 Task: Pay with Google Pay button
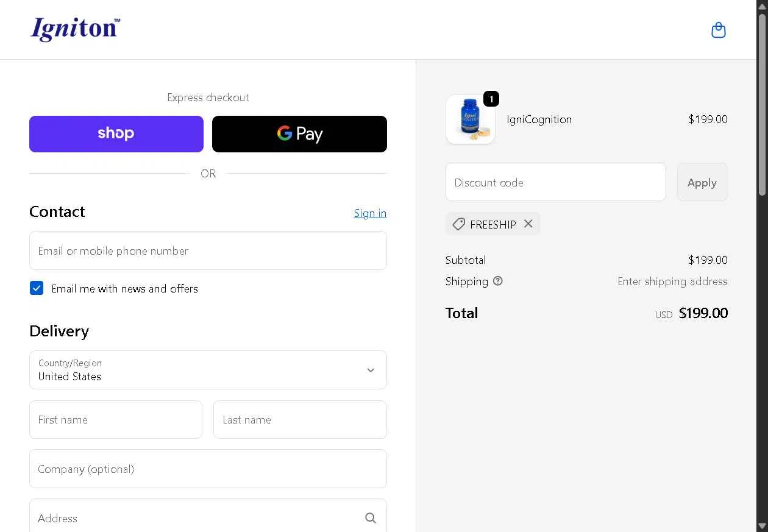[299, 134]
